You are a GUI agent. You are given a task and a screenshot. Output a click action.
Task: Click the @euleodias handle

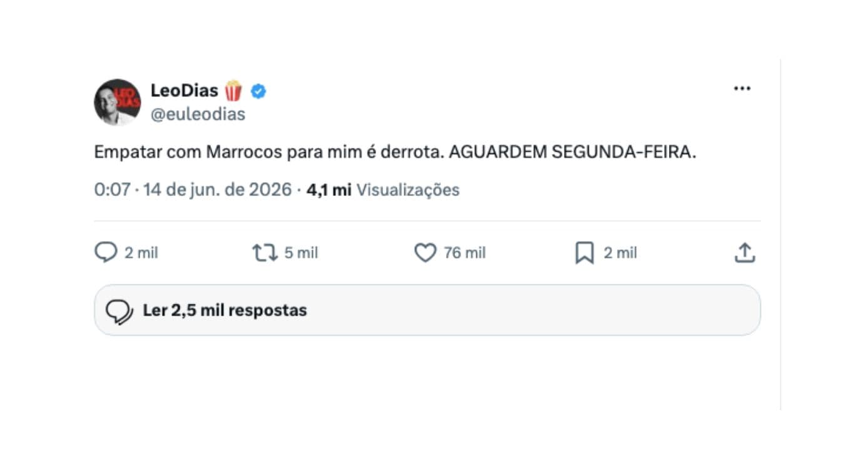click(x=198, y=115)
